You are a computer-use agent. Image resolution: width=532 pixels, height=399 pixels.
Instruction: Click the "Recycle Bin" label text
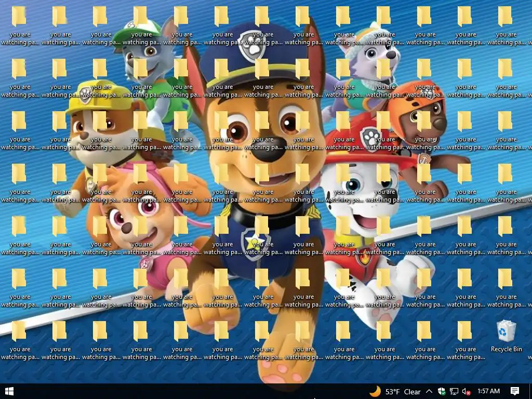click(506, 349)
